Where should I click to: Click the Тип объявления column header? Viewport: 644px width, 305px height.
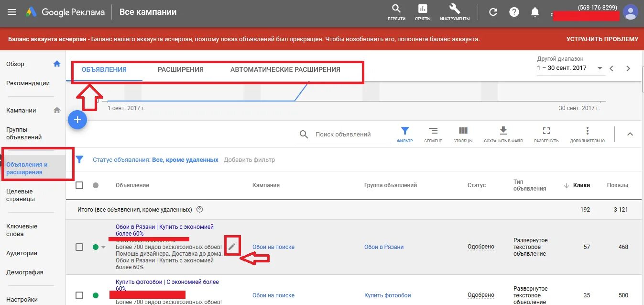click(x=530, y=185)
